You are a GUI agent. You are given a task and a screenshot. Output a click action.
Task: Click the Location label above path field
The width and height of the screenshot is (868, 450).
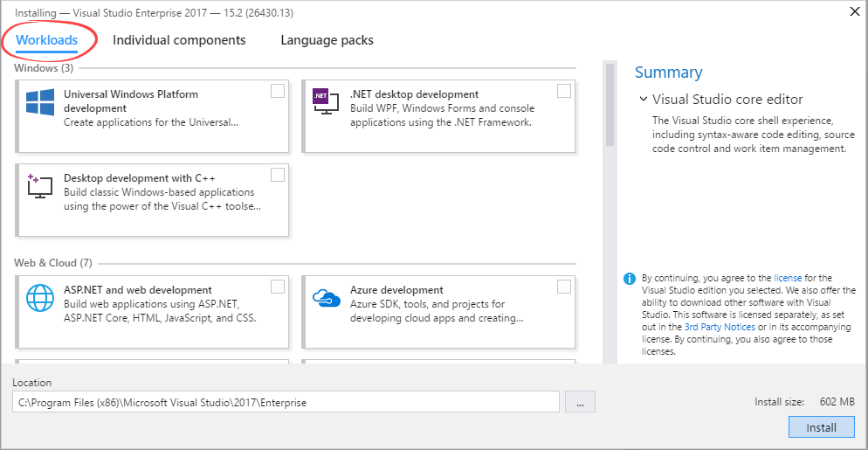pos(31,383)
